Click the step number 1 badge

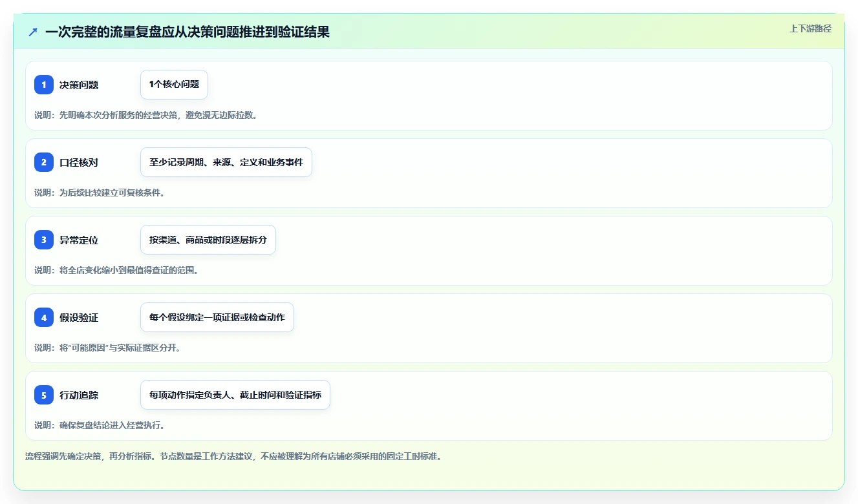tap(44, 85)
